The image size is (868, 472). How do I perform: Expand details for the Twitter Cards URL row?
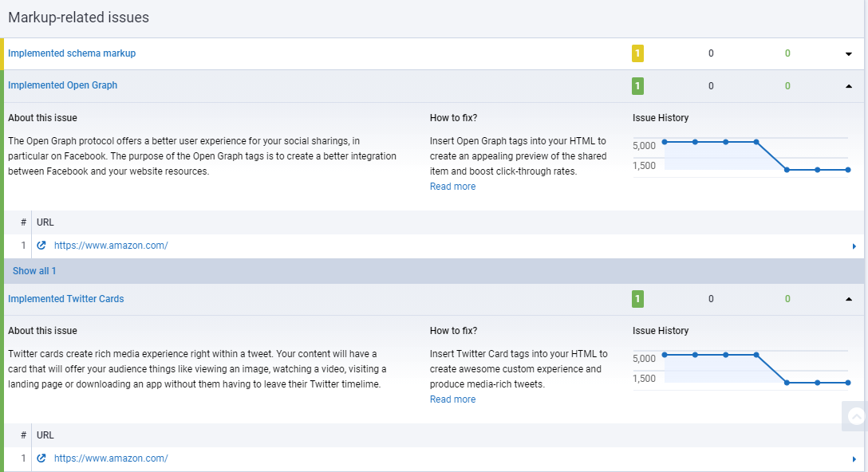(854, 458)
